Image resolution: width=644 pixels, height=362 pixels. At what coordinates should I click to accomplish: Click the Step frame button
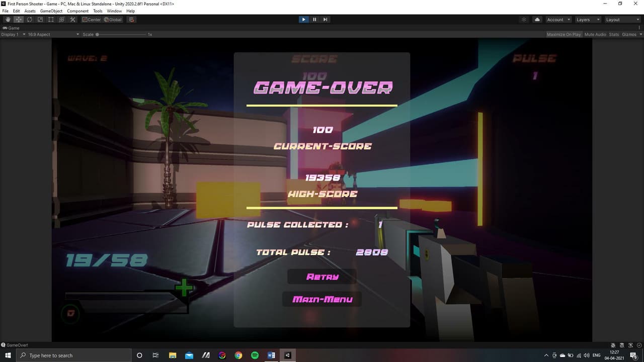coord(326,20)
